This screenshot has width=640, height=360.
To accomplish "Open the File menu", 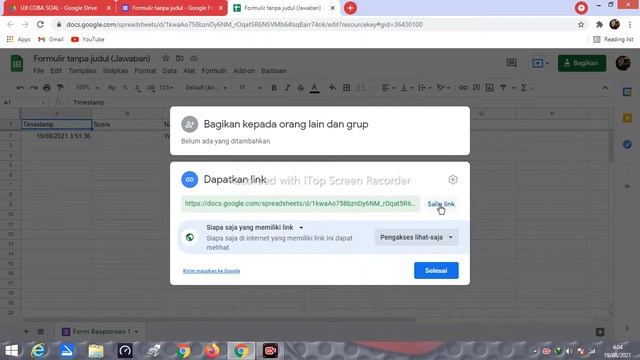I will coord(38,71).
